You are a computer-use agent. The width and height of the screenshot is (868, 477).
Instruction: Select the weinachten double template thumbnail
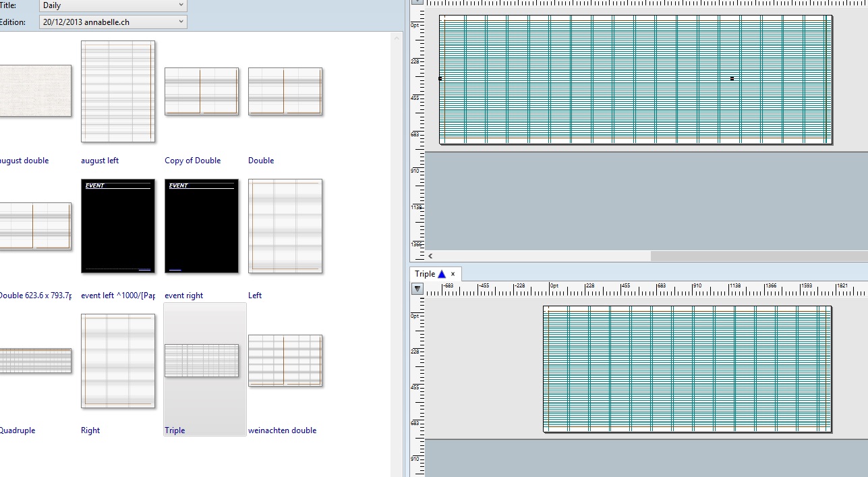point(285,361)
